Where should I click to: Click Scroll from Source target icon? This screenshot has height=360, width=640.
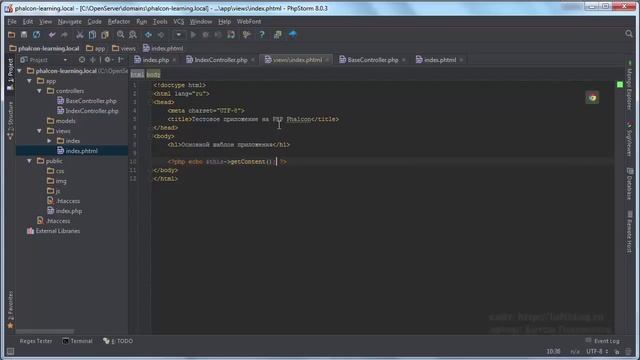tap(82, 60)
